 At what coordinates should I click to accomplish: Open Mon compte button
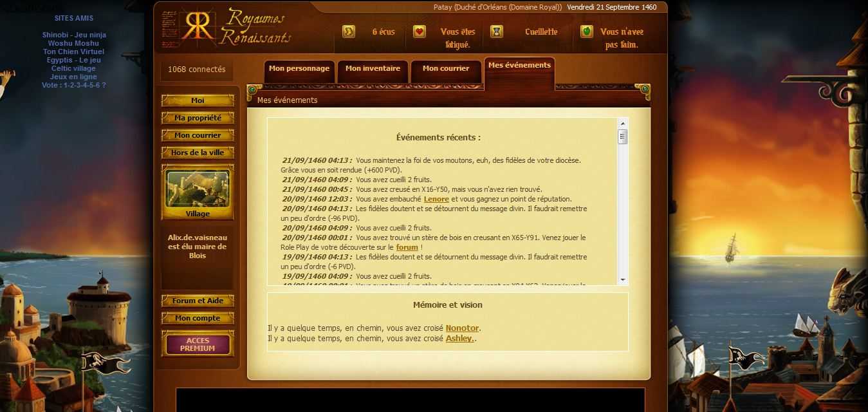[198, 318]
